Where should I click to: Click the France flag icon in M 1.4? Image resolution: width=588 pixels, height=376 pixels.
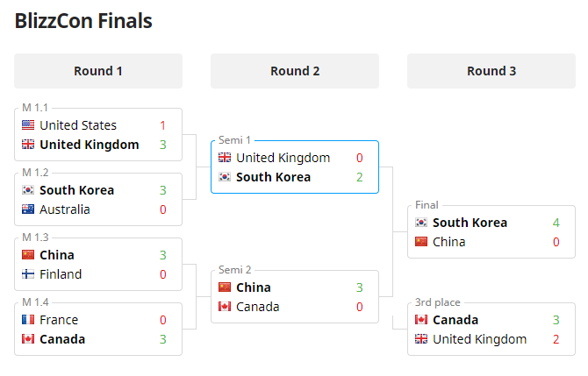[x=28, y=320]
